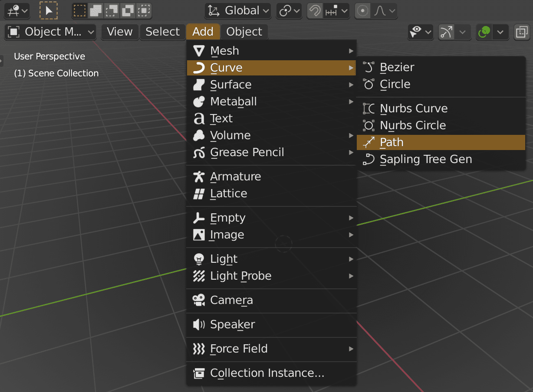Open the snap-to options dropdown
The width and height of the screenshot is (533, 392).
pyautogui.click(x=345, y=11)
